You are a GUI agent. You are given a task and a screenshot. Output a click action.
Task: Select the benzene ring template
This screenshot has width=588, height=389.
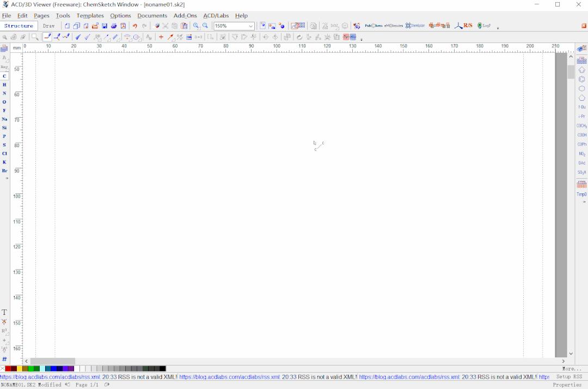581,79
